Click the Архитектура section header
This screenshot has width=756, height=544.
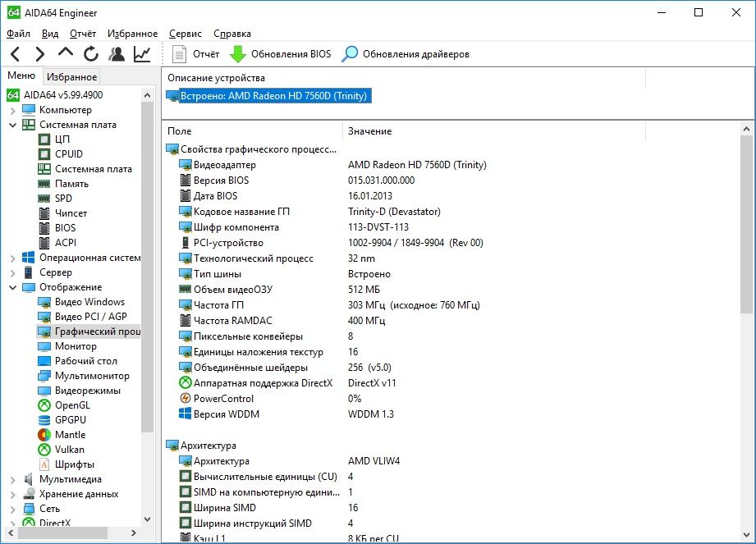tap(201, 446)
